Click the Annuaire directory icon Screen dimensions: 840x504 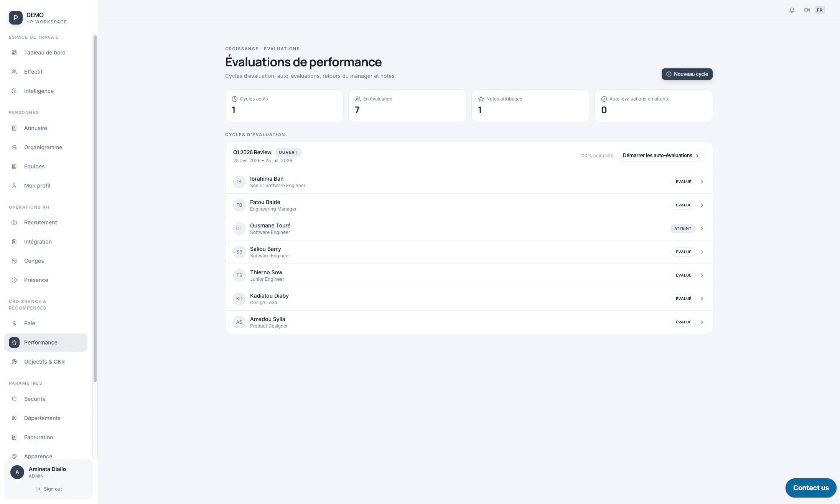coord(14,128)
